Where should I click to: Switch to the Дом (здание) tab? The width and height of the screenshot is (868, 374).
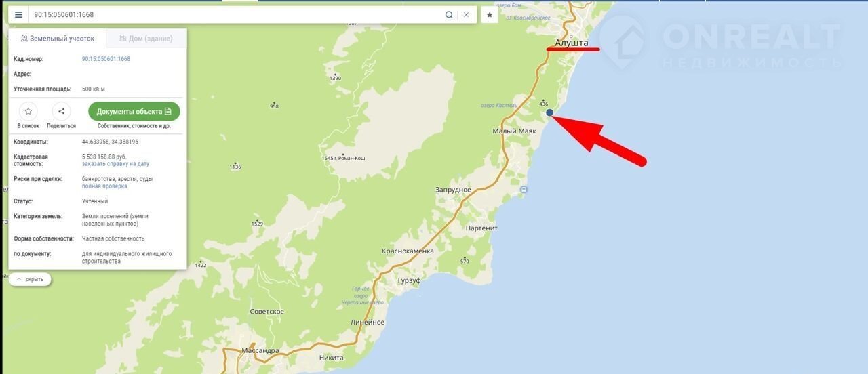[145, 39]
